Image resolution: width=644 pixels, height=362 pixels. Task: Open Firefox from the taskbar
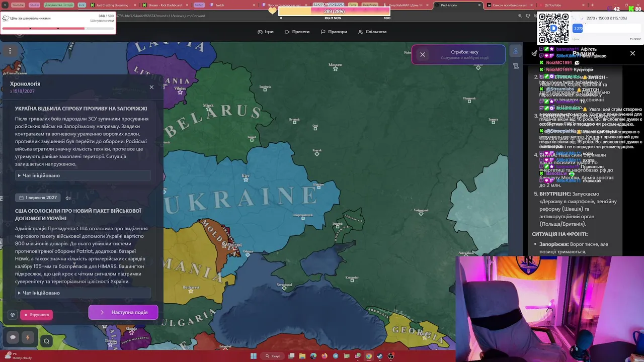325,356
